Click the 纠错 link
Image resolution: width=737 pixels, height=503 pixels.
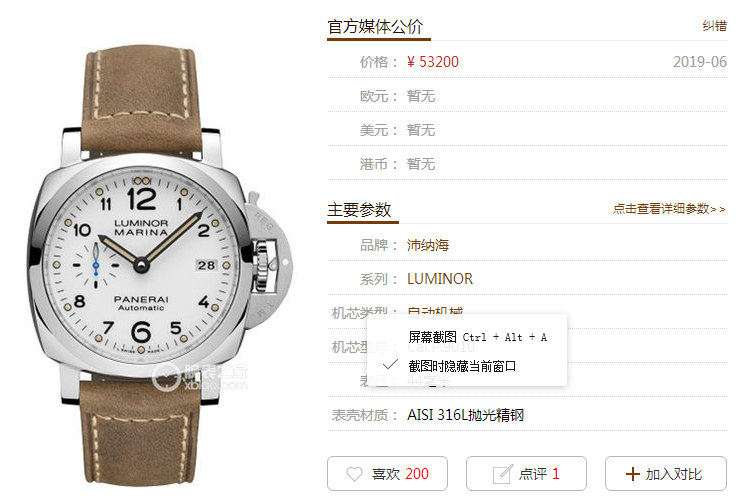[x=714, y=26]
